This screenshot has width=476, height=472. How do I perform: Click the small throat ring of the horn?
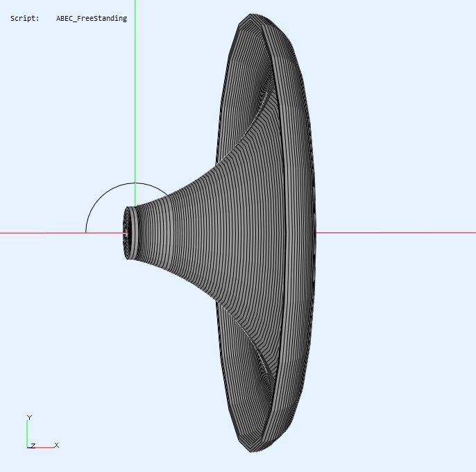pos(130,233)
